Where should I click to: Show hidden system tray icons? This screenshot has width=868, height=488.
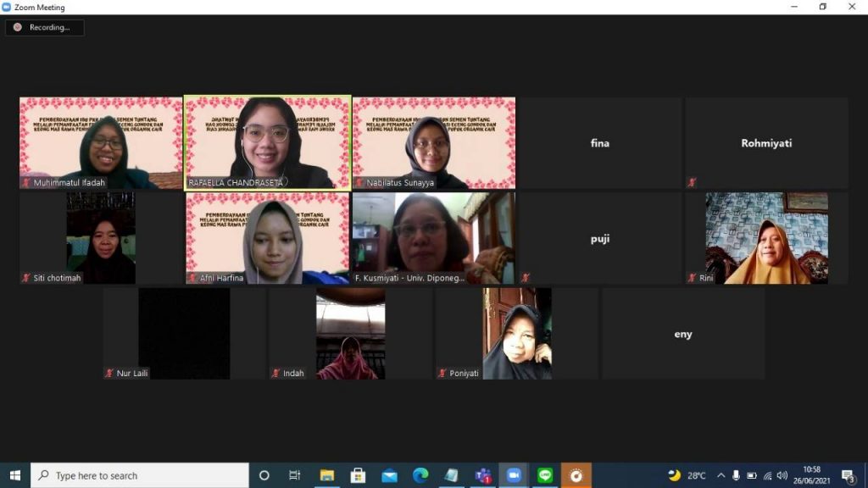721,475
